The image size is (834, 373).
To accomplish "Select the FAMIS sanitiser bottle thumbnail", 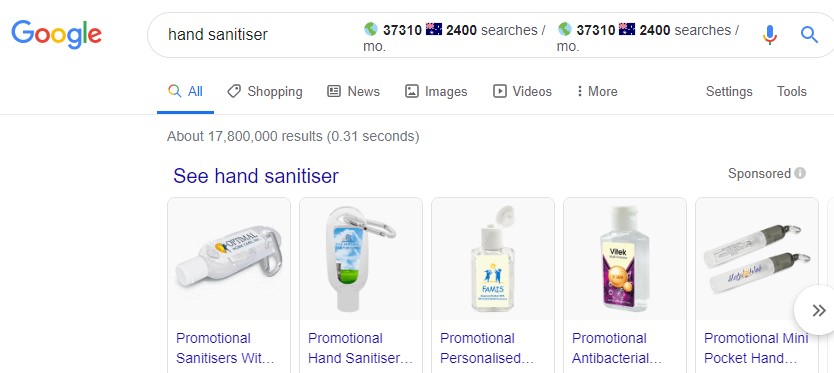I will [493, 259].
